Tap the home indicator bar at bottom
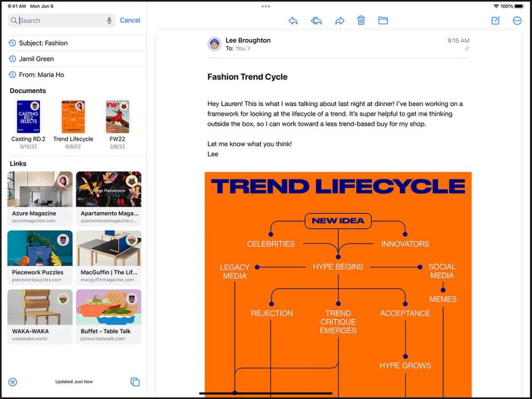 pyautogui.click(x=266, y=394)
